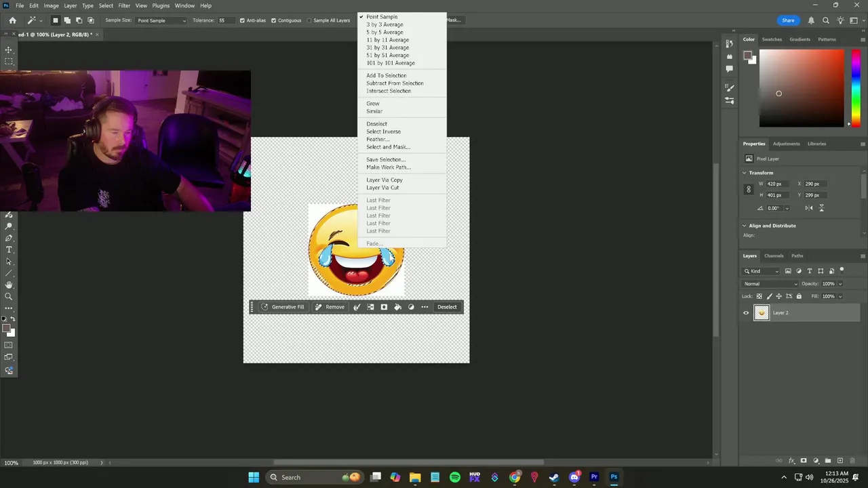Switch to the Swatches tab
Screen dimensions: 868x488
[772, 39]
